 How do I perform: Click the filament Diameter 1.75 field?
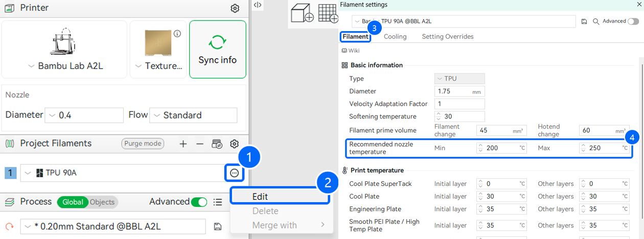[459, 91]
